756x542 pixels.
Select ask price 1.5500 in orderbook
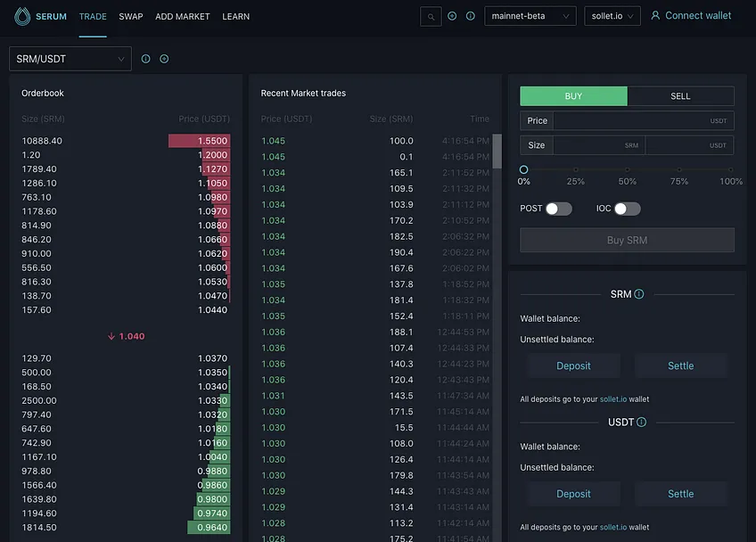212,141
